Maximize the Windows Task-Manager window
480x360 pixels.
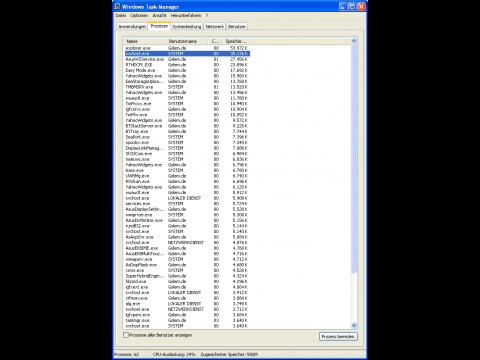(x=352, y=6)
